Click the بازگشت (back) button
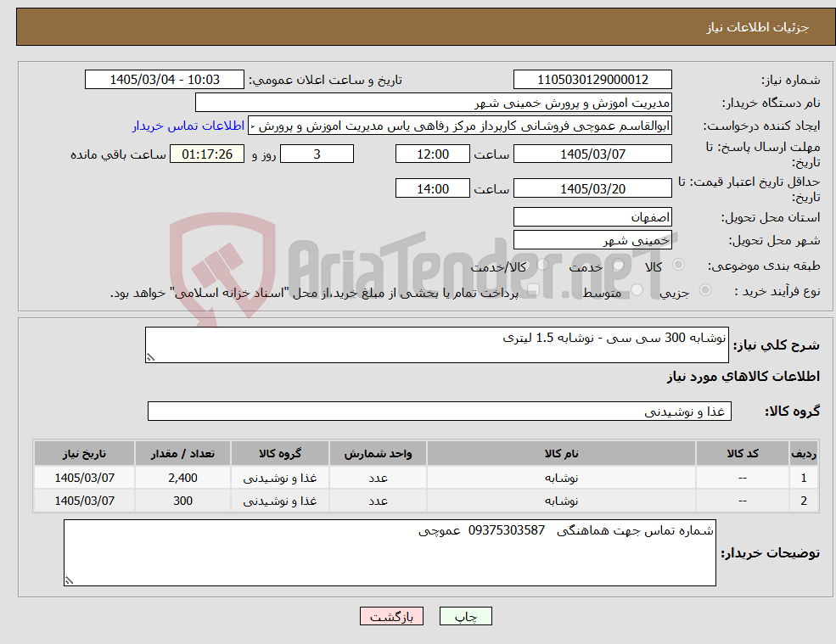 click(391, 616)
